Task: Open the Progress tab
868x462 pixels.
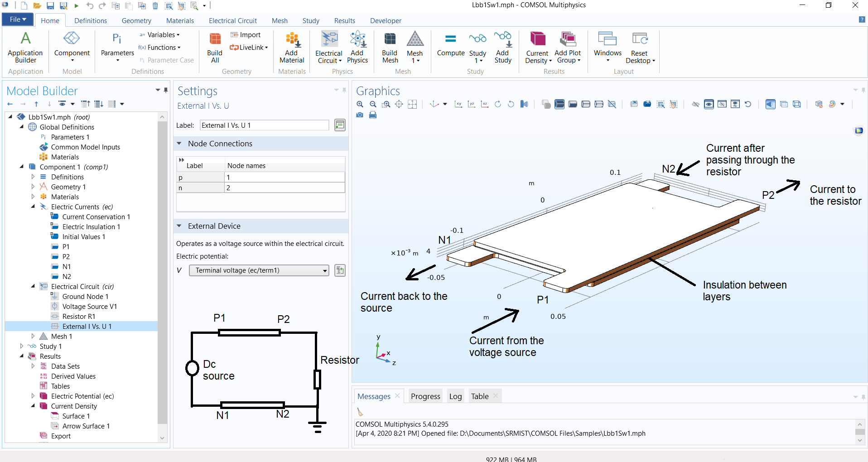Action: (425, 396)
